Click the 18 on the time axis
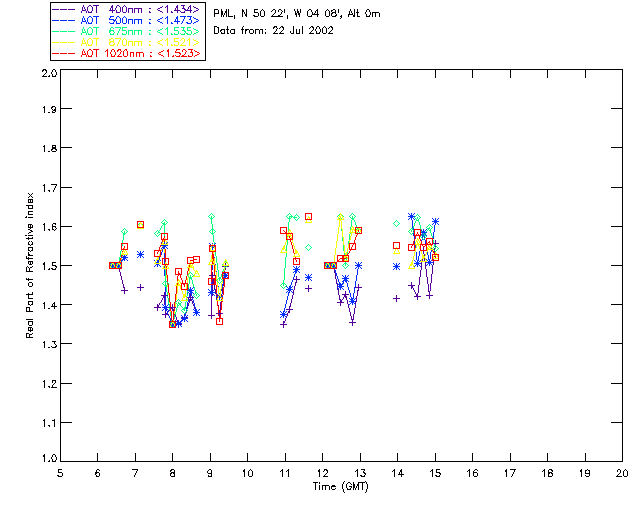The image size is (640, 512). coord(547,473)
